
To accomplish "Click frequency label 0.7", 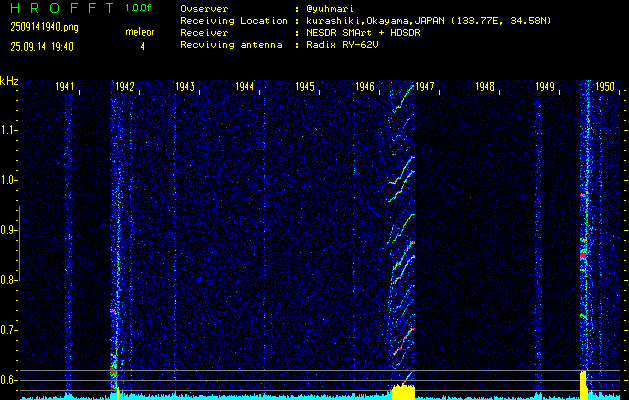I will coord(7,330).
